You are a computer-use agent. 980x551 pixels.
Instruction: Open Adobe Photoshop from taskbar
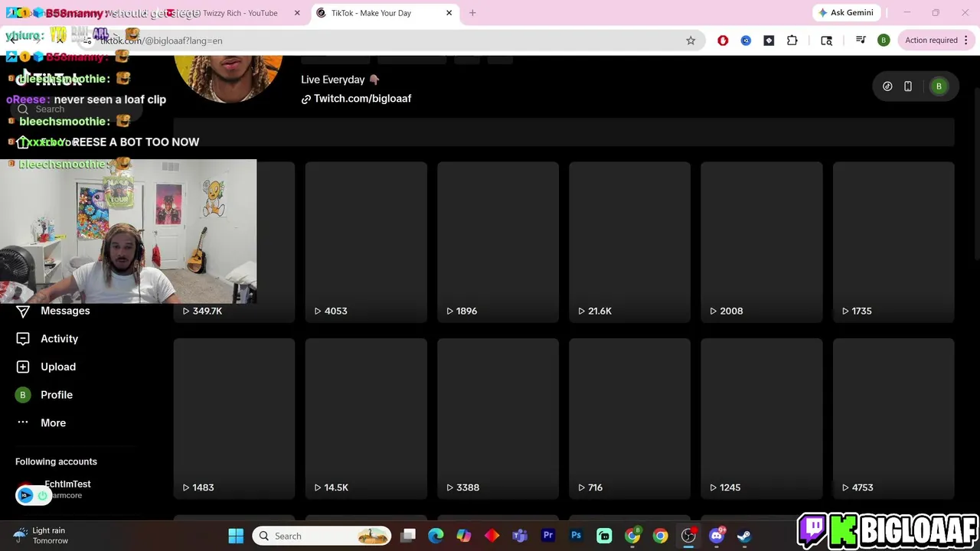(577, 536)
